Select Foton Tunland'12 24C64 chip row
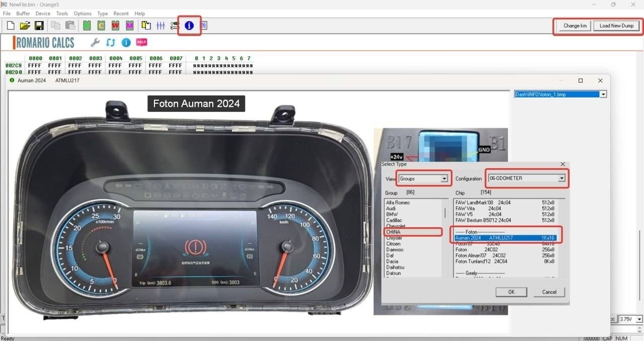Viewport: 644px width, 341px height. pyautogui.click(x=505, y=261)
